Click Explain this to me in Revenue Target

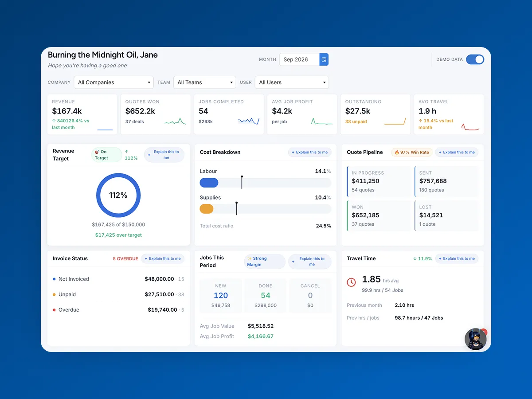pyautogui.click(x=164, y=155)
